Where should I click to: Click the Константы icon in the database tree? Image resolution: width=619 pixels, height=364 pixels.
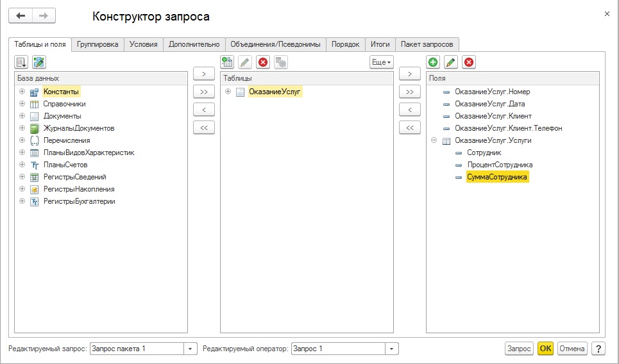coord(35,92)
